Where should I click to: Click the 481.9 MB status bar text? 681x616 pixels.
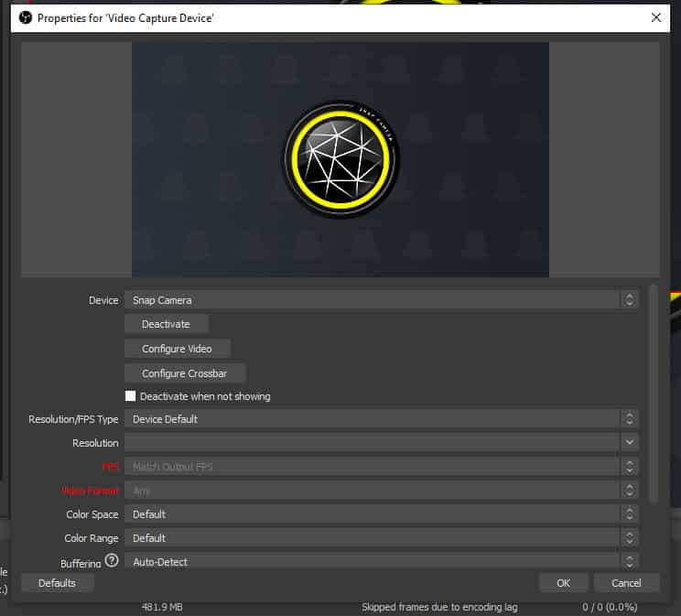click(162, 607)
